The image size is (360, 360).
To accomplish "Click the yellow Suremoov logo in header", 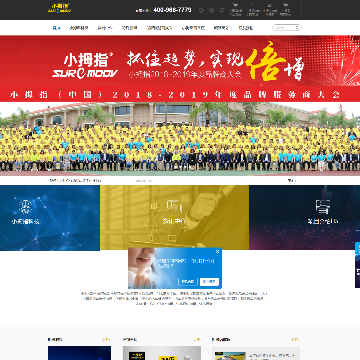I will coord(59,8).
